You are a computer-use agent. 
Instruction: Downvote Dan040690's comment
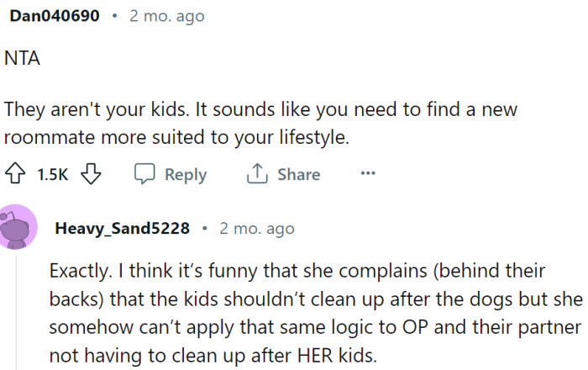click(x=91, y=174)
